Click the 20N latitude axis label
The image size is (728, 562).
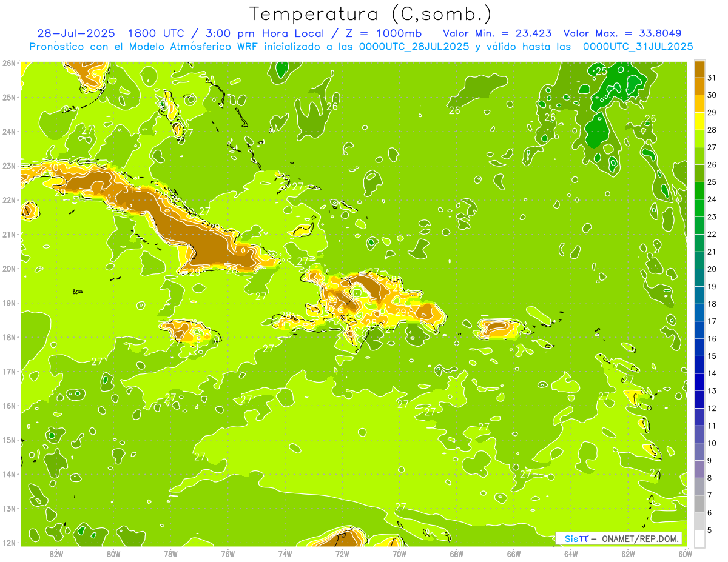point(9,269)
